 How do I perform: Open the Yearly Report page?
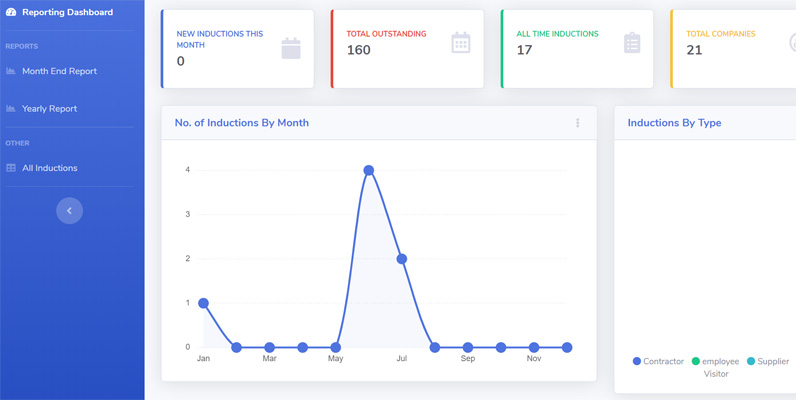pos(49,109)
